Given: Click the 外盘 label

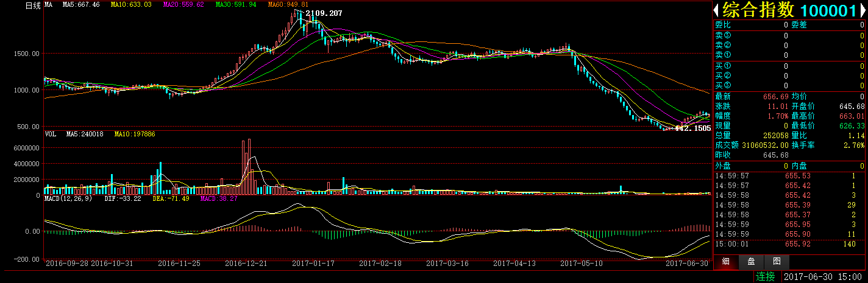Looking at the screenshot, I should 722,166.
